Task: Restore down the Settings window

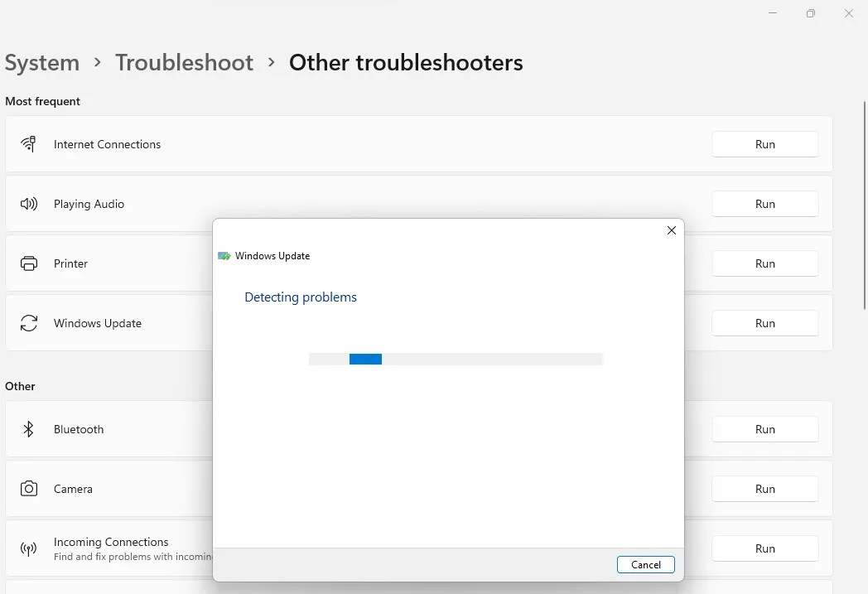Action: tap(810, 12)
